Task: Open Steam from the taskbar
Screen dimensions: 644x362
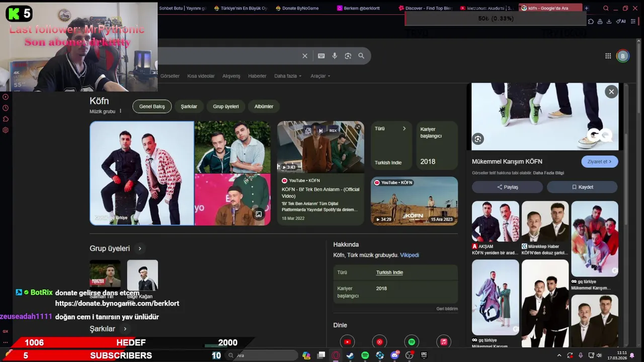Action: [x=350, y=355]
